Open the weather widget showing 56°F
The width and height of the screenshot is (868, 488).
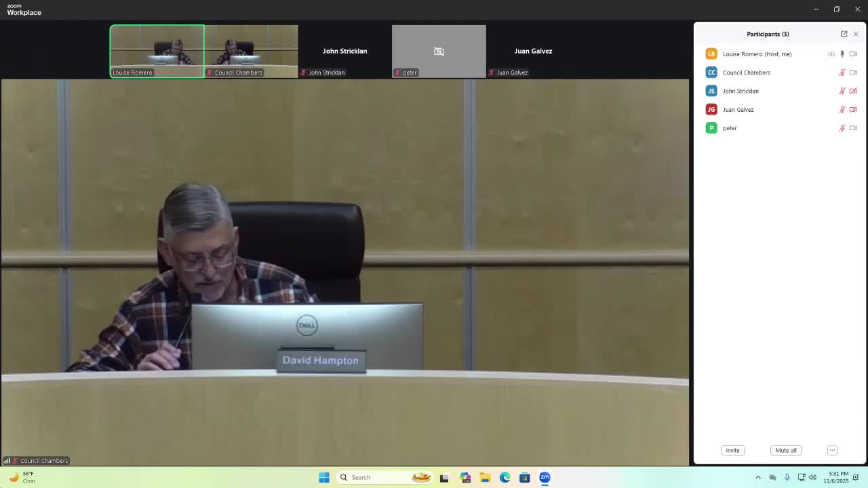click(x=22, y=477)
